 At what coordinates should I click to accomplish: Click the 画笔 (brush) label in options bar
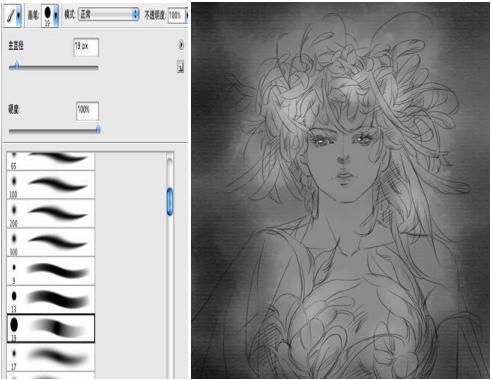pos(33,15)
